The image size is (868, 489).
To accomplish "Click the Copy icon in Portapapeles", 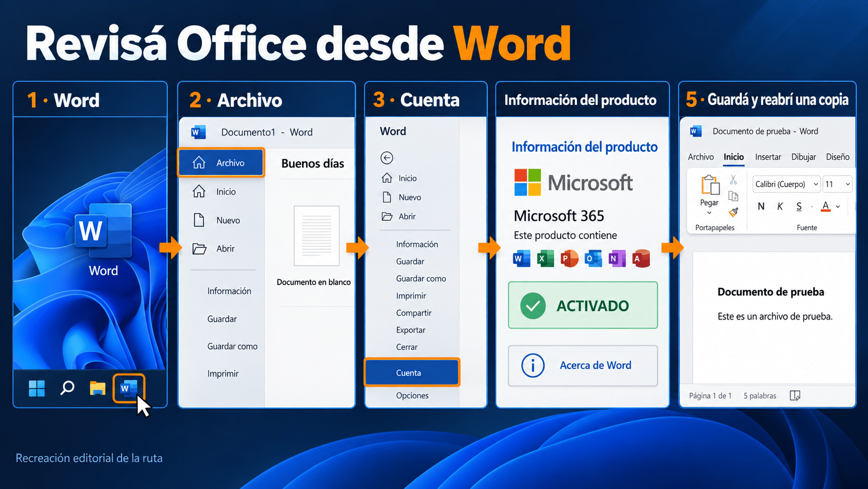I will click(733, 196).
